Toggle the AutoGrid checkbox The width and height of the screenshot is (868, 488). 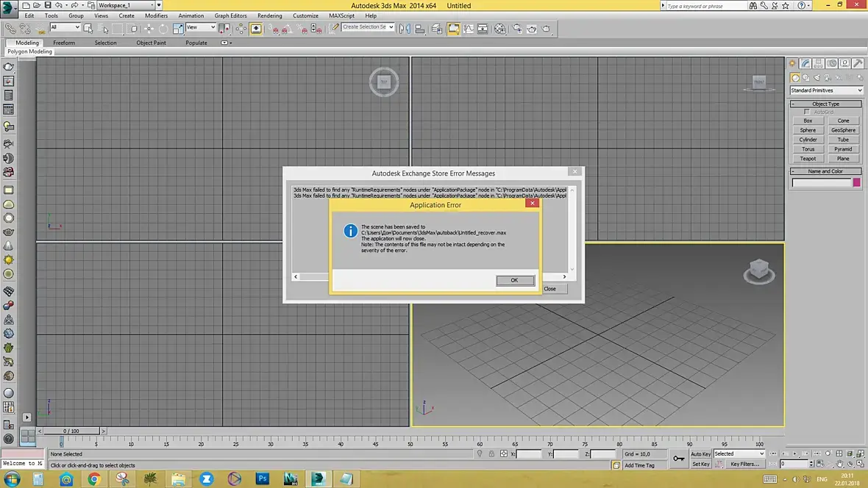click(x=806, y=112)
